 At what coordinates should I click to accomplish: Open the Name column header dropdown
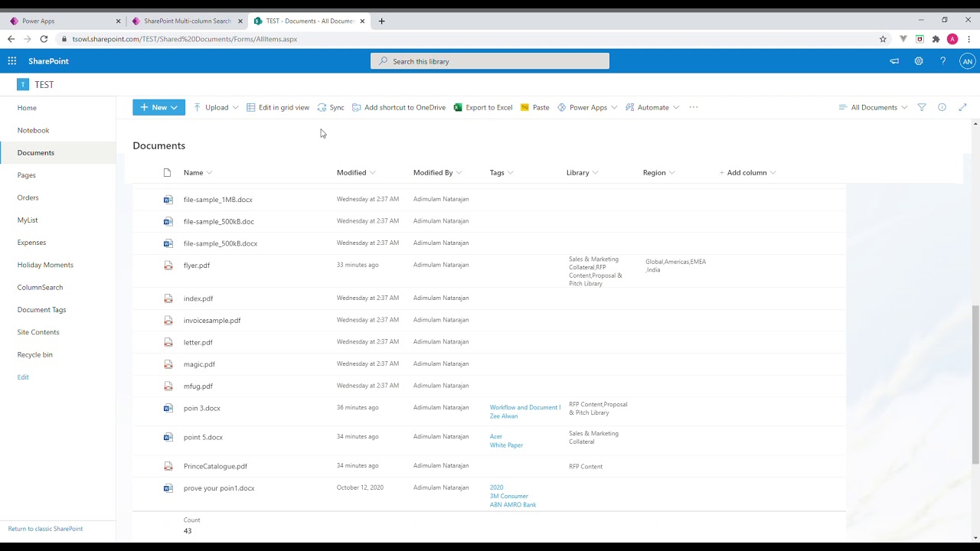click(x=198, y=173)
